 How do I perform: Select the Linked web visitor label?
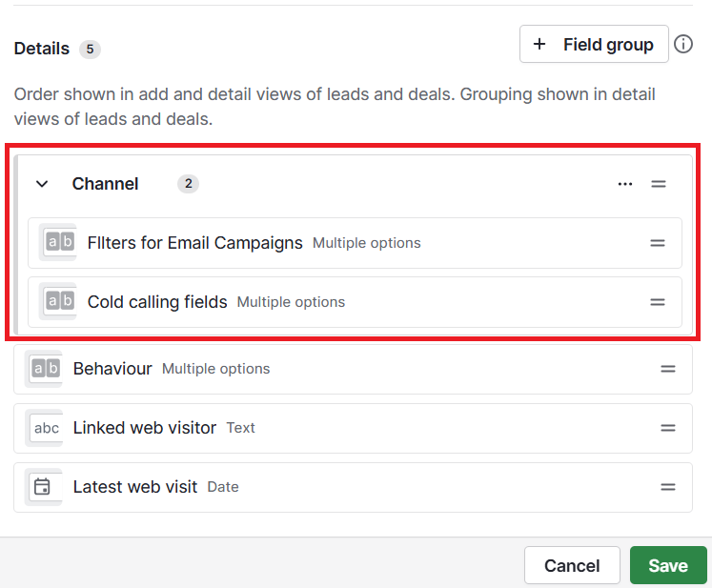[x=144, y=428]
